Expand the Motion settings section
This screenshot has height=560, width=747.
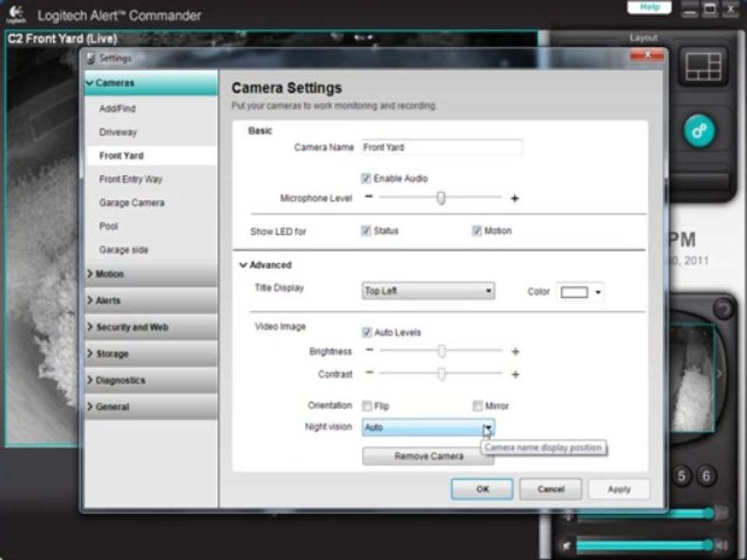pyautogui.click(x=150, y=274)
